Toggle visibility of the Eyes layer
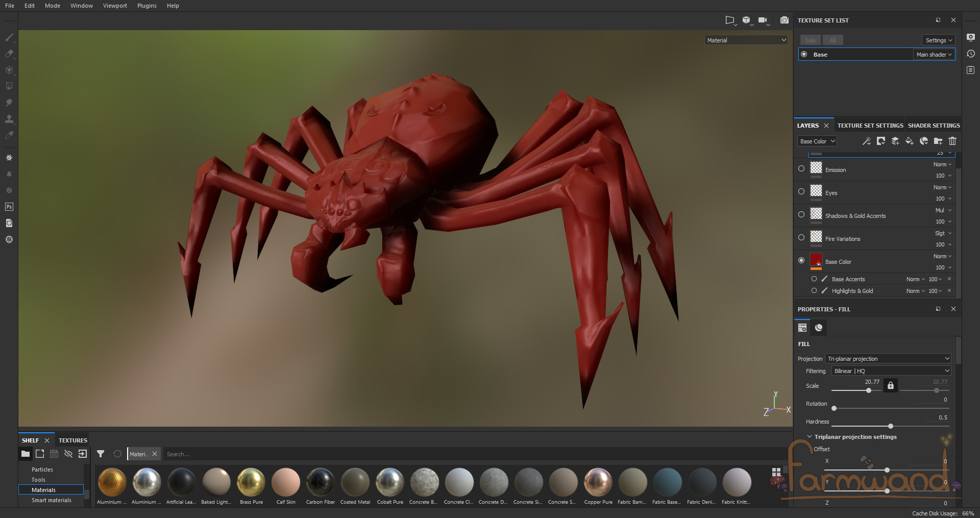This screenshot has height=518, width=980. point(801,191)
